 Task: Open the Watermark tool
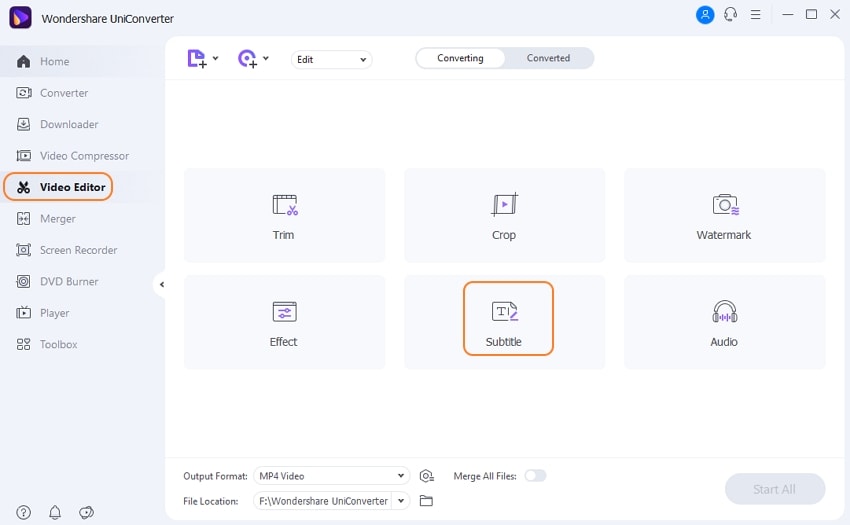pyautogui.click(x=724, y=215)
